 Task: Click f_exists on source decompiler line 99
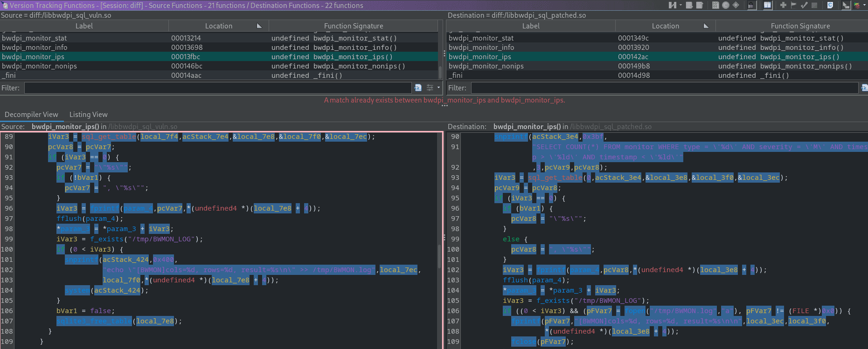click(x=107, y=239)
